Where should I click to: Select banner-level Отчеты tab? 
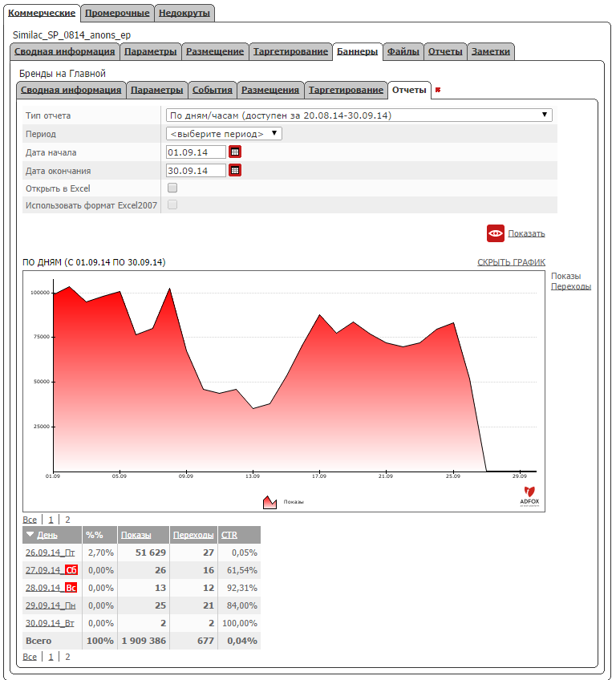pyautogui.click(x=410, y=90)
